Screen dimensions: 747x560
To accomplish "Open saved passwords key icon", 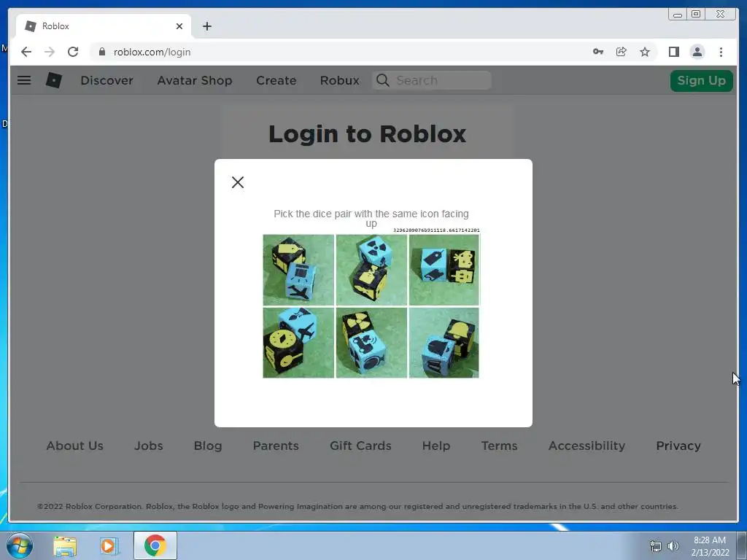I will pyautogui.click(x=598, y=52).
